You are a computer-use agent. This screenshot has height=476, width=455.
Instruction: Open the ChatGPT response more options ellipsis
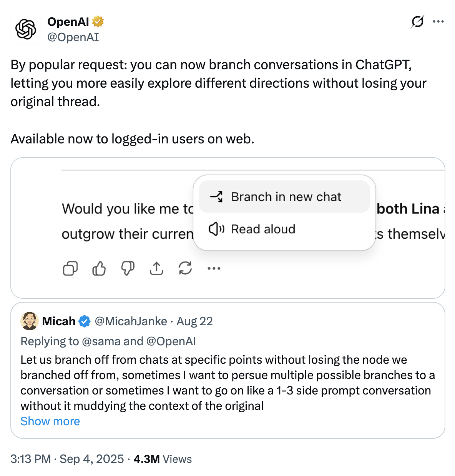pyautogui.click(x=214, y=268)
